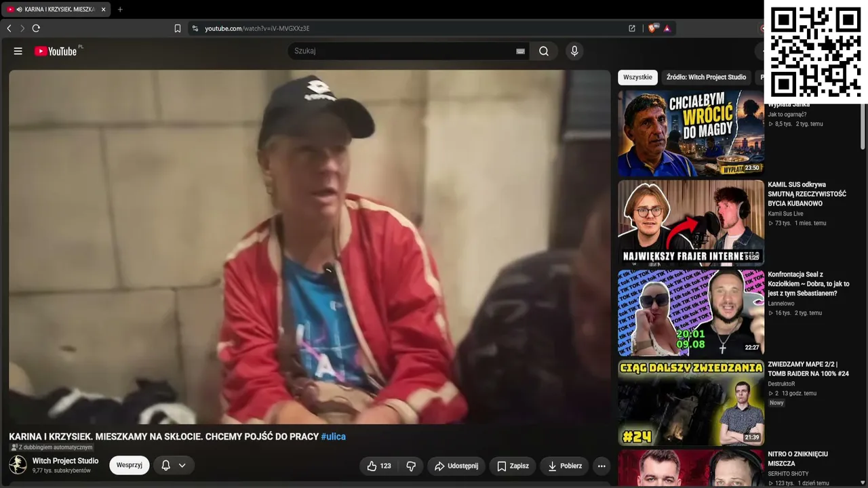The image size is (868, 488).
Task: Click the Lannelowo channel name
Action: 781,304
